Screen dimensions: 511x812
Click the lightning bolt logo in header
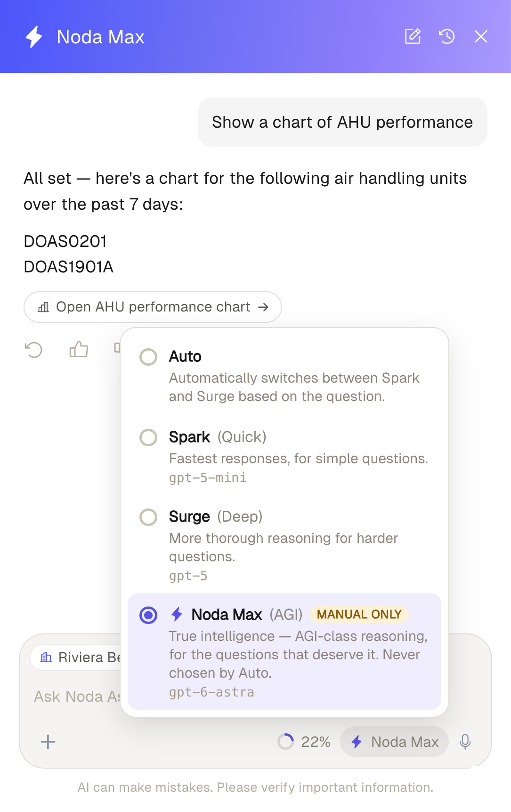[x=34, y=37]
